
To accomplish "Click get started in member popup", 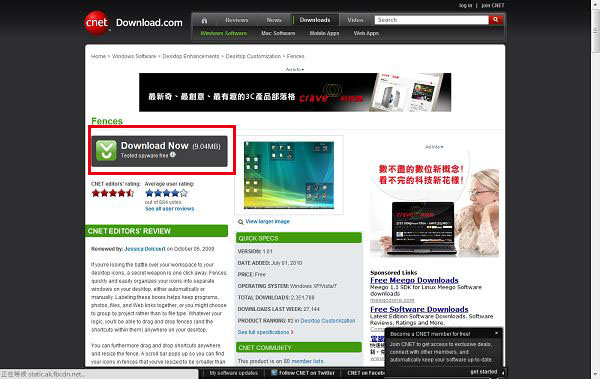I will tap(484, 372).
